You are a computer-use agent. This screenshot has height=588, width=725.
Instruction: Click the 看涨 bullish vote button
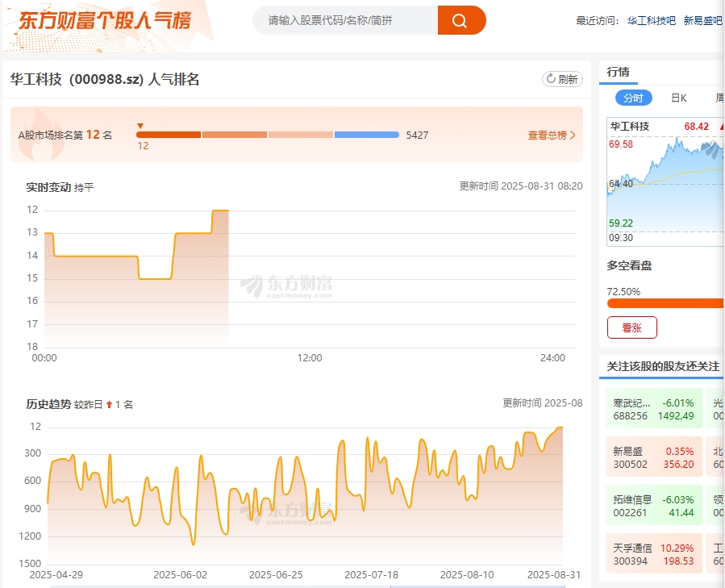632,327
